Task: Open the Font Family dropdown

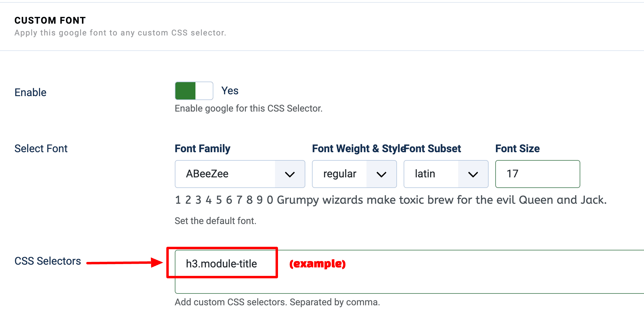Action: [x=239, y=174]
